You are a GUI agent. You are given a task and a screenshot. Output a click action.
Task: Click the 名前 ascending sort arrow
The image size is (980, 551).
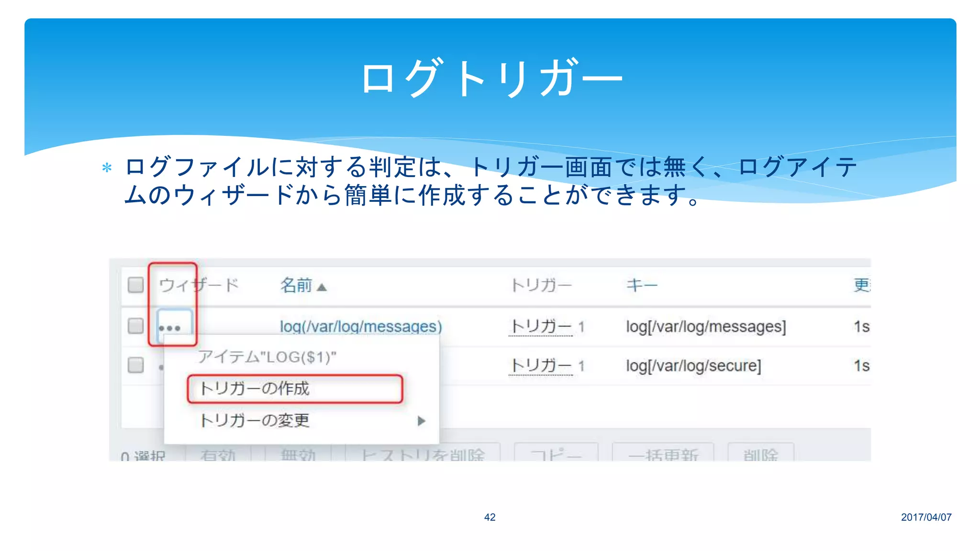(x=322, y=287)
